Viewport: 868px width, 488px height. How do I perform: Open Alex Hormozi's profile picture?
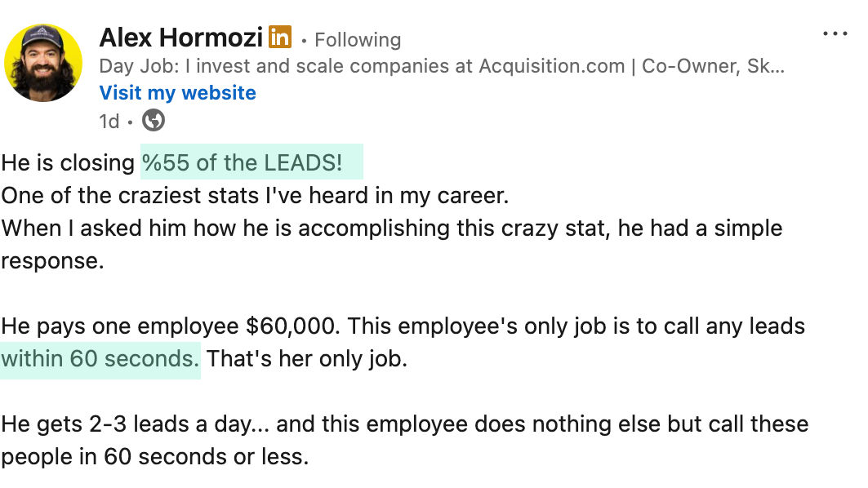point(43,63)
